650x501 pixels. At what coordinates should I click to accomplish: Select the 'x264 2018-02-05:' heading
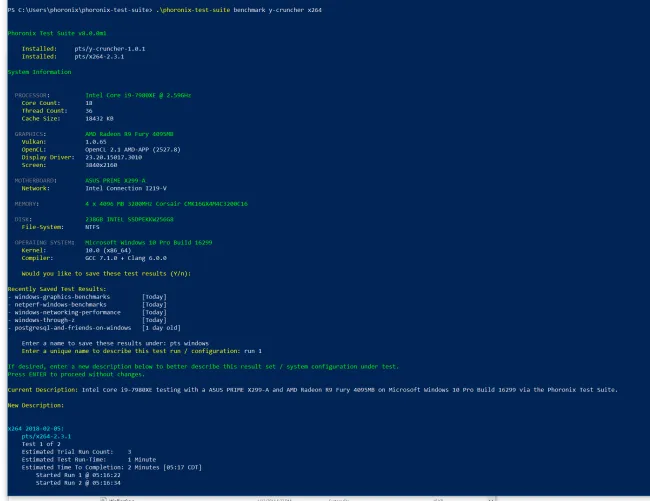coord(36,429)
